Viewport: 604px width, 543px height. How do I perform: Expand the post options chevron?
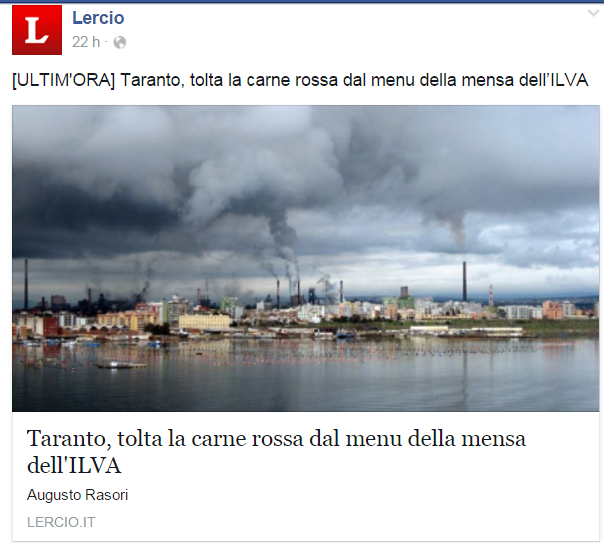point(594,13)
